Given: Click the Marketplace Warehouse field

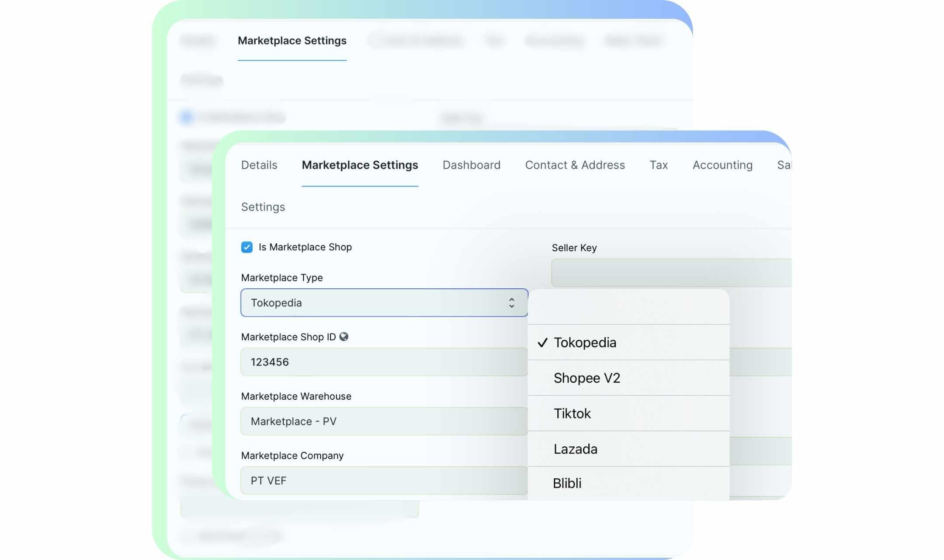Looking at the screenshot, I should pyautogui.click(x=384, y=422).
